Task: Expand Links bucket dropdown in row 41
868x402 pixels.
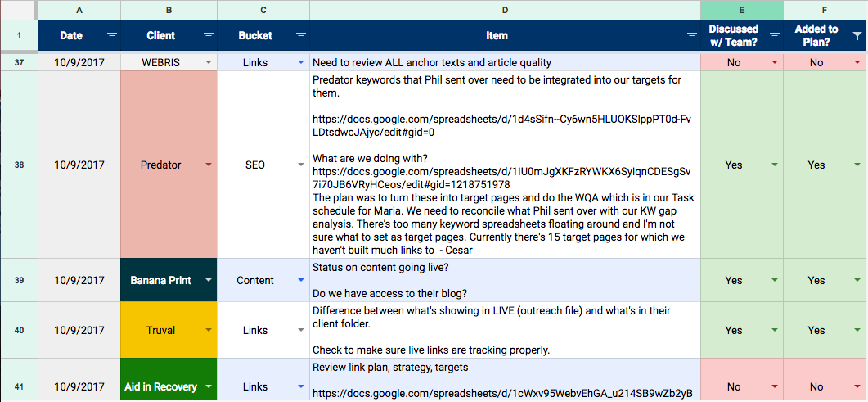Action: (301, 386)
